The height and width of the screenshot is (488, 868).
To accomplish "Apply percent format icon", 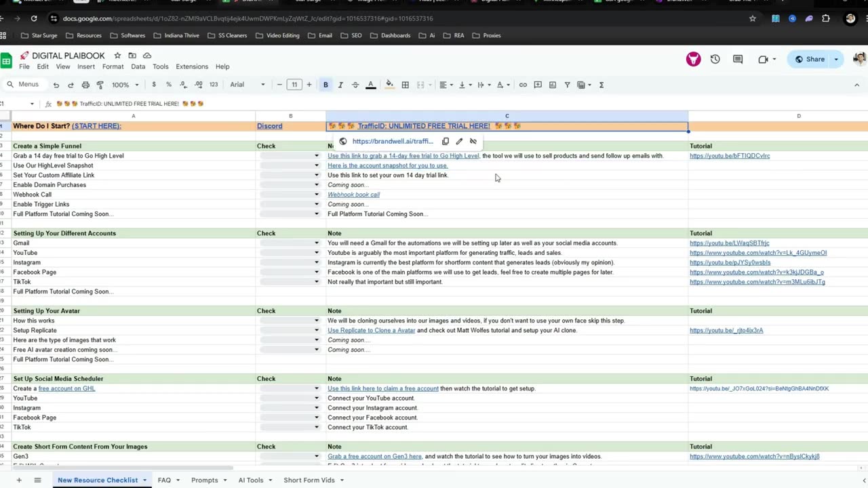I will point(169,85).
